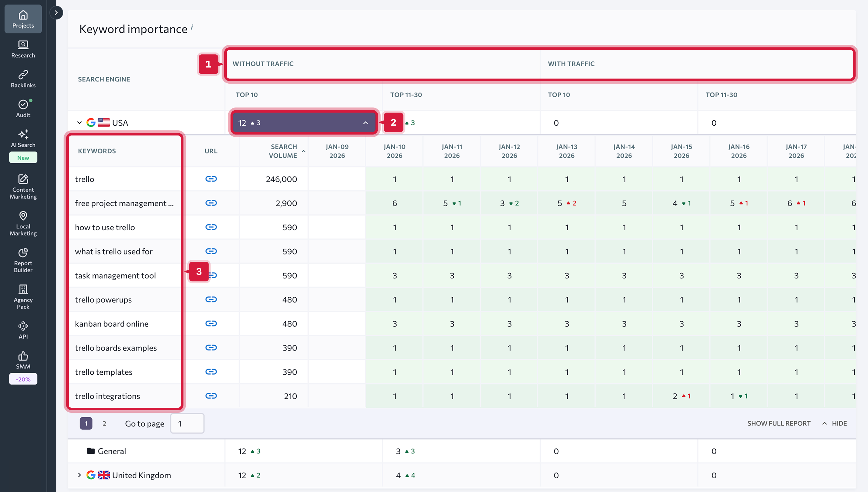Open the Audit section

click(x=23, y=108)
